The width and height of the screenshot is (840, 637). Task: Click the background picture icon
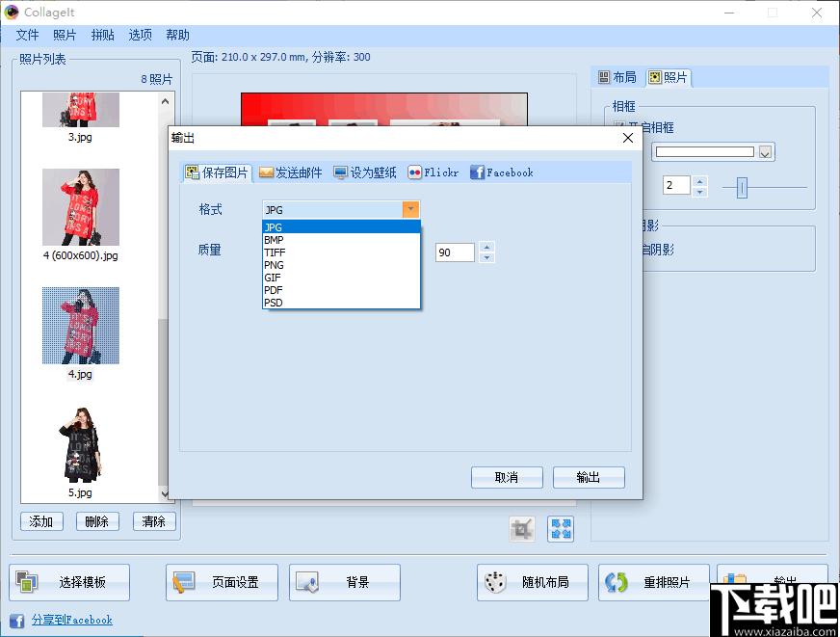coord(307,582)
